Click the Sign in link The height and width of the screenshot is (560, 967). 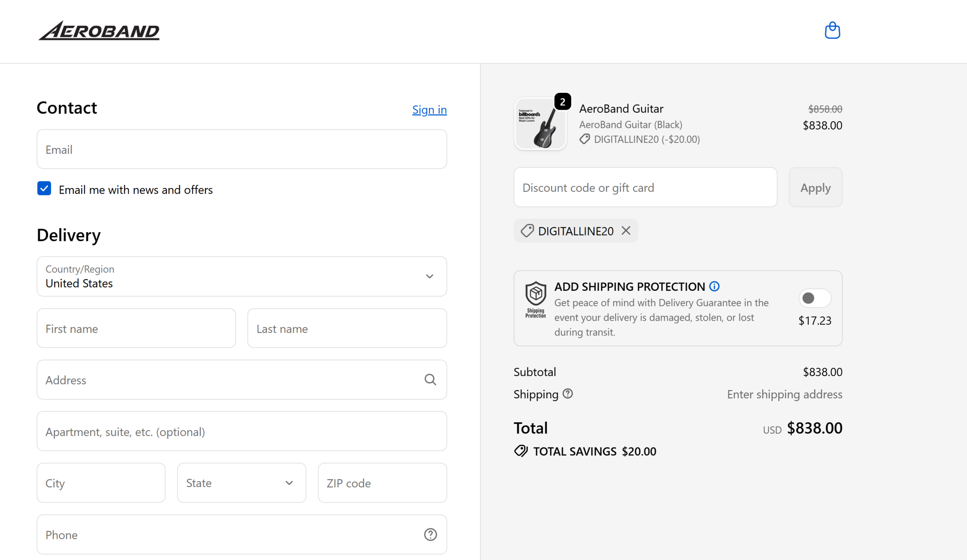pos(429,110)
